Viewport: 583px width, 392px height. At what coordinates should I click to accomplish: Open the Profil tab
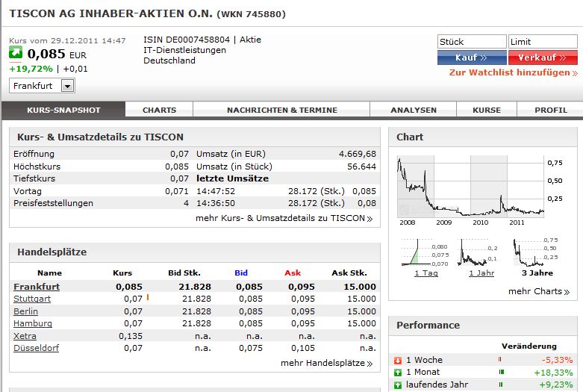(x=551, y=110)
